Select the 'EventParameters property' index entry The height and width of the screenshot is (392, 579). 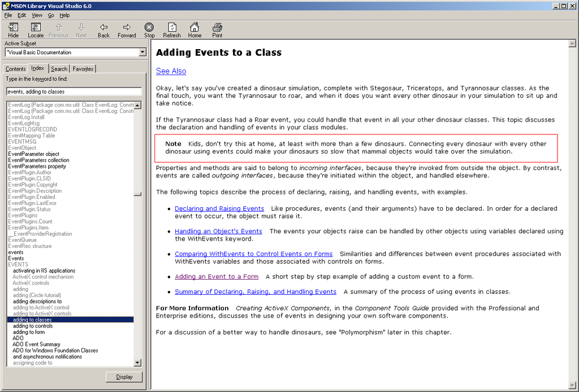pos(37,166)
